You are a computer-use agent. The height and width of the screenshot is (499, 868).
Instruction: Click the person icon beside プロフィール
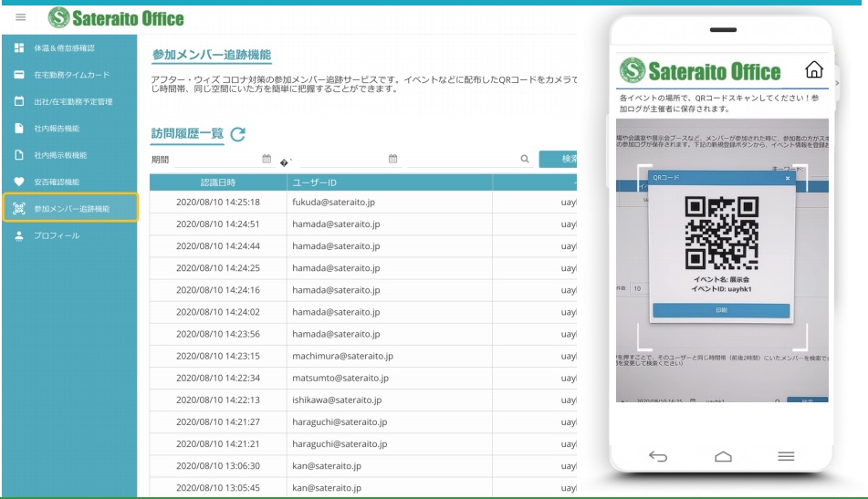pos(19,235)
